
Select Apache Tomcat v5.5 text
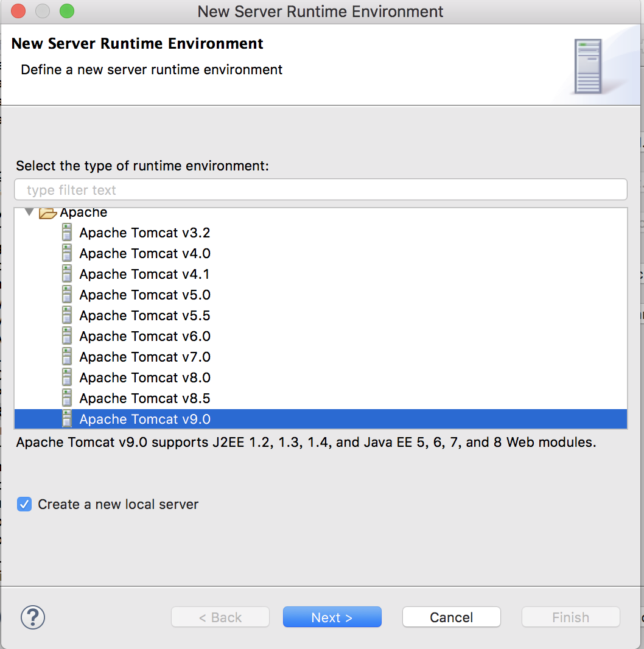[145, 315]
